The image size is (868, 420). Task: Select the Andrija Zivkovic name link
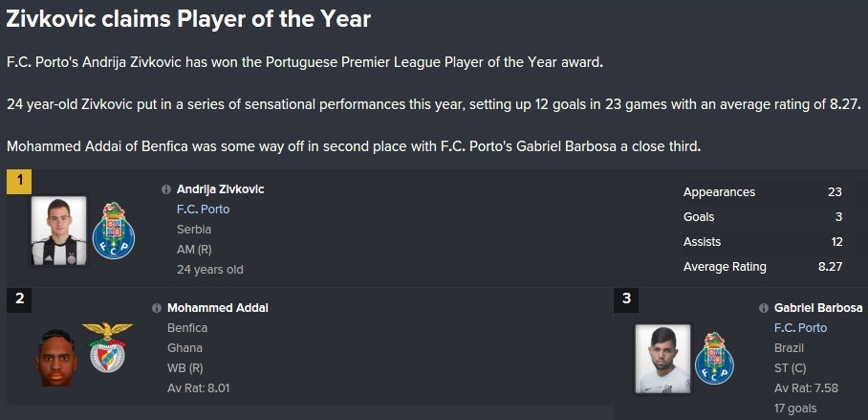(220, 189)
